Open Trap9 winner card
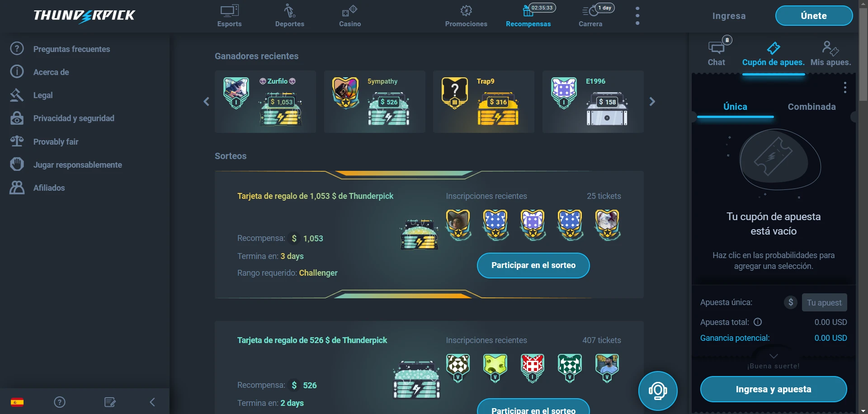 [484, 102]
